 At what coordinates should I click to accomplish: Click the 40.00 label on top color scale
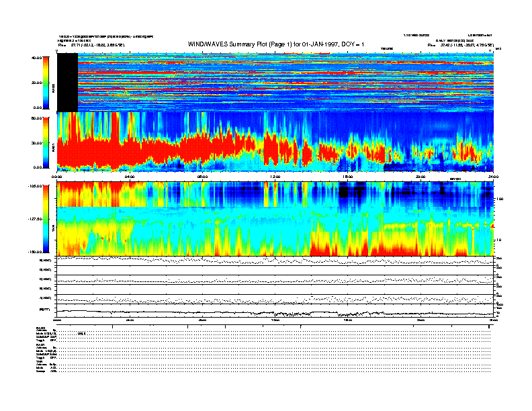pos(37,58)
